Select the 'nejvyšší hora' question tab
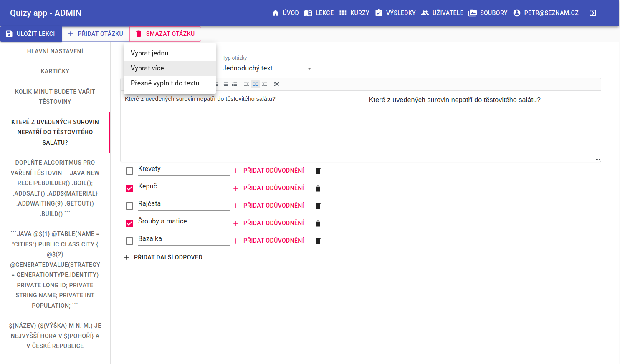620x364 pixels. pyautogui.click(x=55, y=336)
